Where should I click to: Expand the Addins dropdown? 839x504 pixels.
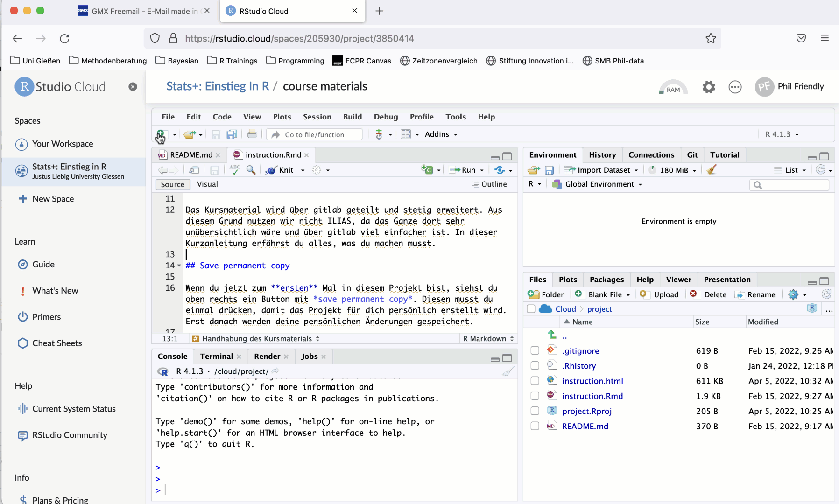(441, 134)
